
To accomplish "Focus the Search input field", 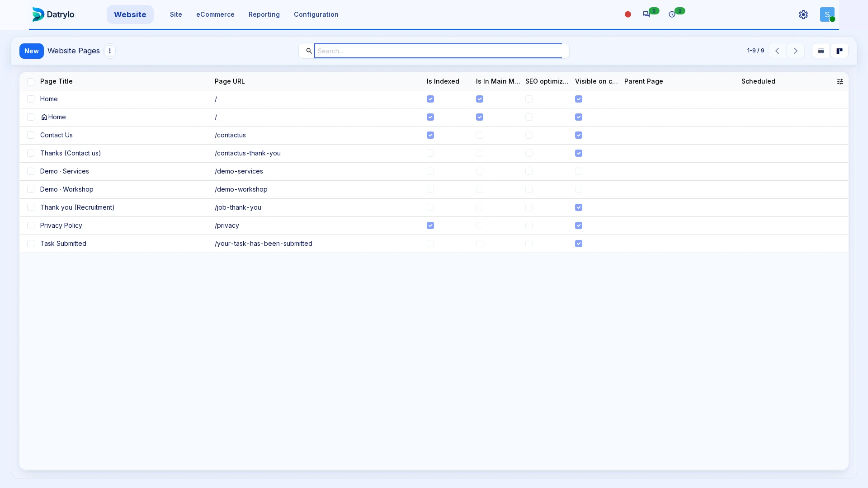I will pyautogui.click(x=438, y=51).
